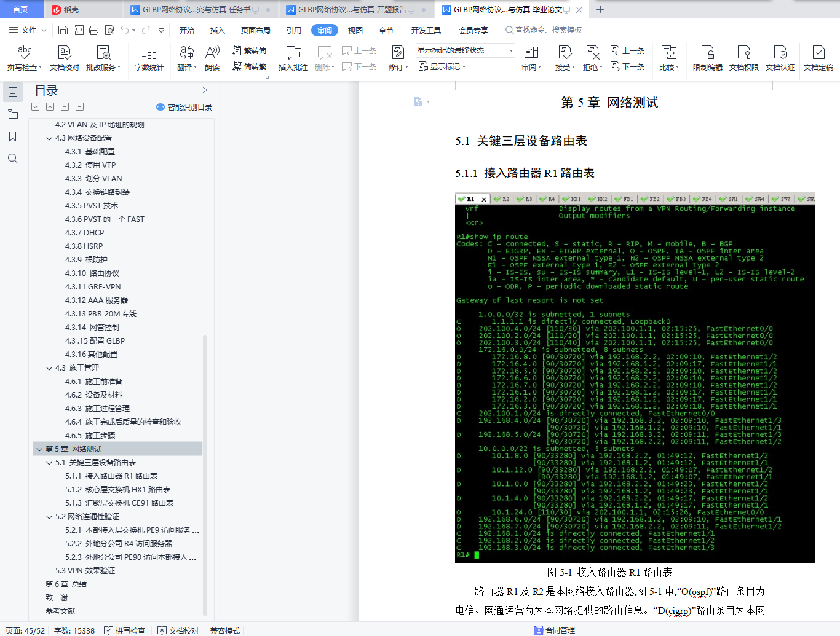Open a new tab with the plus button

600,9
